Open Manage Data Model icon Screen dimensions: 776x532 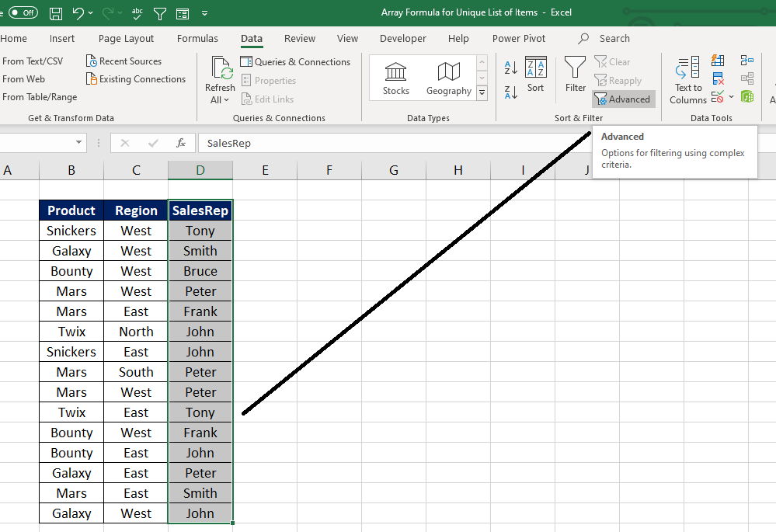tap(747, 97)
